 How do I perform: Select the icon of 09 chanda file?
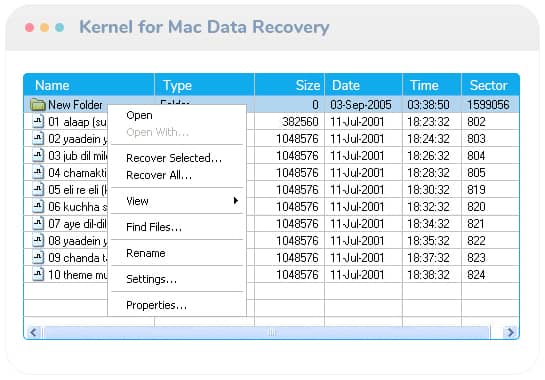38,258
